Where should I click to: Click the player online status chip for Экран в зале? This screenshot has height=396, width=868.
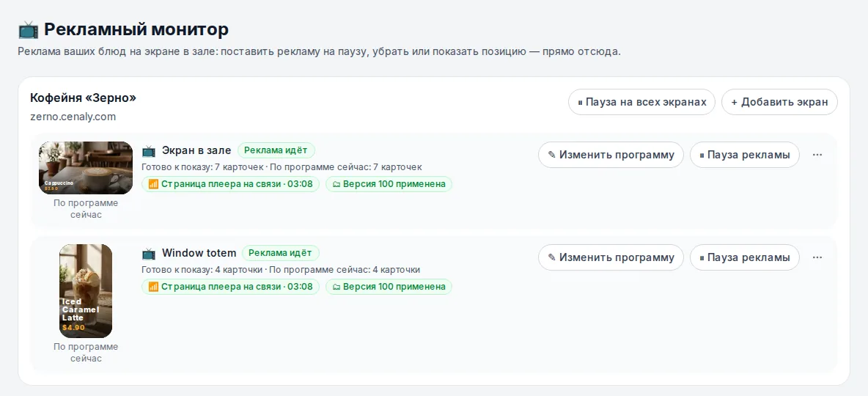(230, 184)
